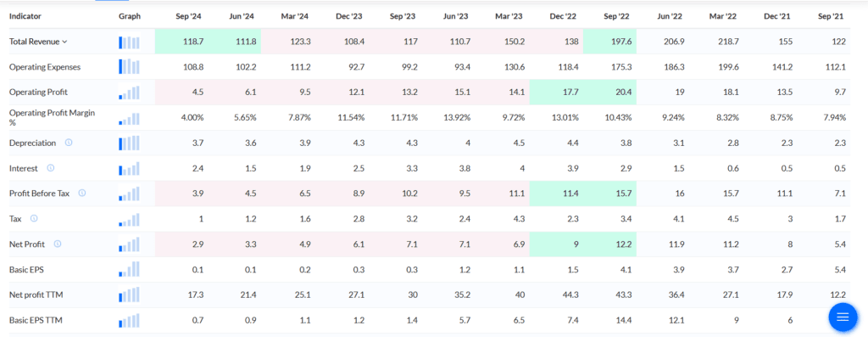Click the info icon beside Depreciation
868x337 pixels.
(x=69, y=143)
